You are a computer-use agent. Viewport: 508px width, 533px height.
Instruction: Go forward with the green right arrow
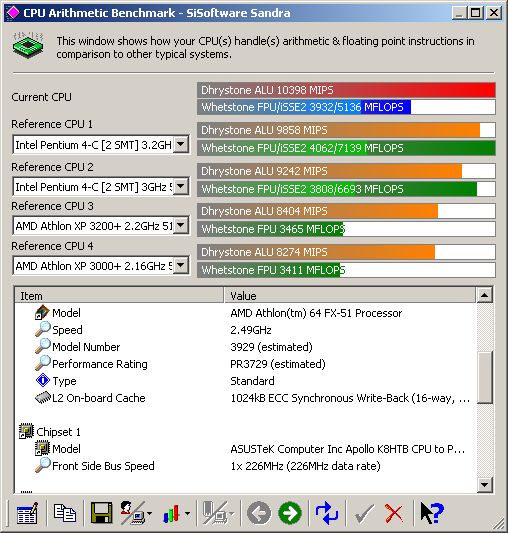(x=290, y=513)
